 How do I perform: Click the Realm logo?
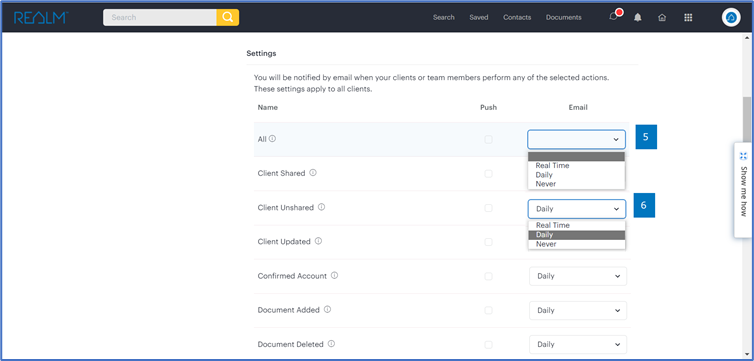pos(41,18)
